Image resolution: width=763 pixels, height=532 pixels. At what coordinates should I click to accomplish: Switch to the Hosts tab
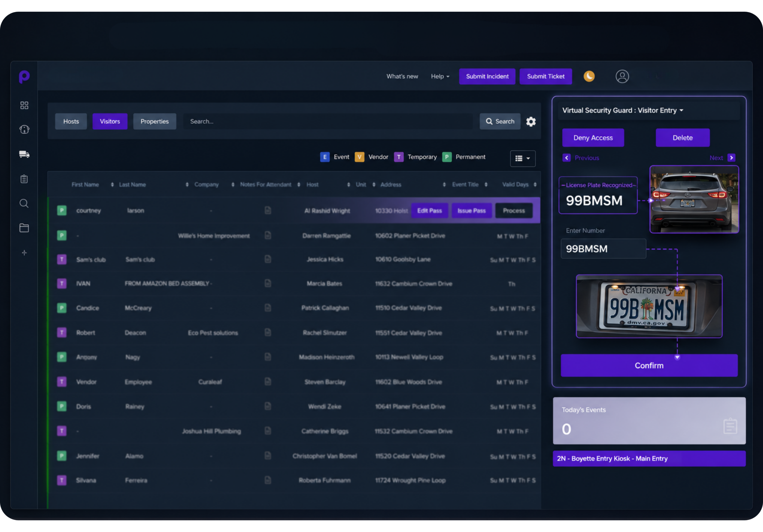[71, 121]
